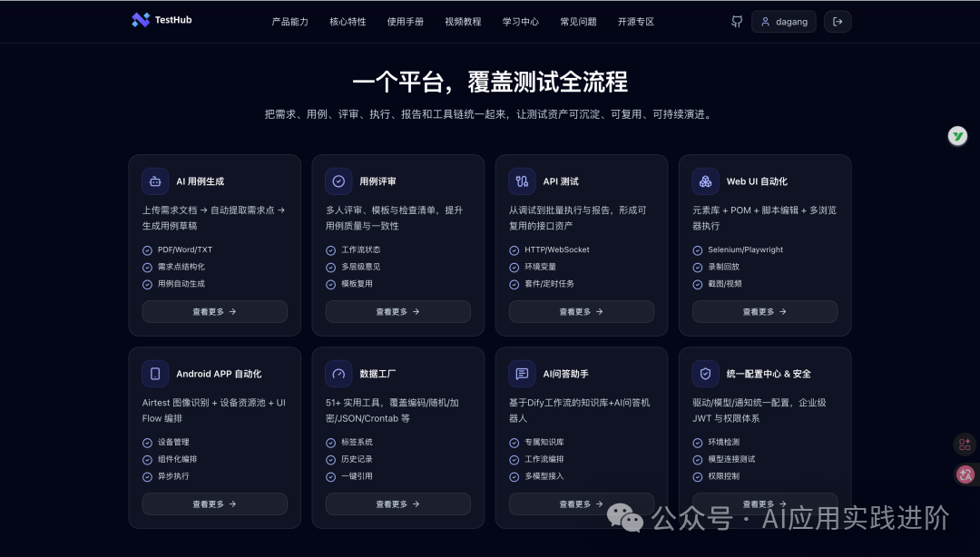Click the API 测试 card title
Viewport: 980px width, 557px height.
pyautogui.click(x=561, y=181)
